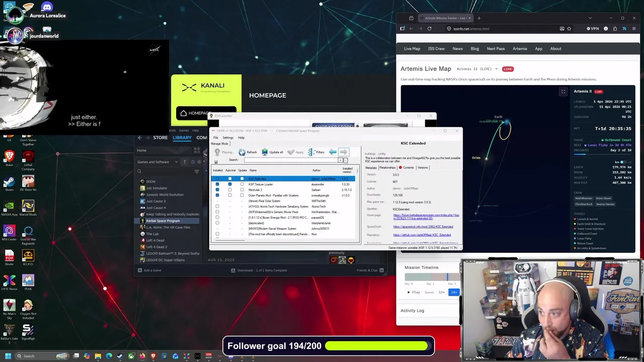Click the Steam library search magnifier
The height and width of the screenshot is (362, 644).
point(139,171)
